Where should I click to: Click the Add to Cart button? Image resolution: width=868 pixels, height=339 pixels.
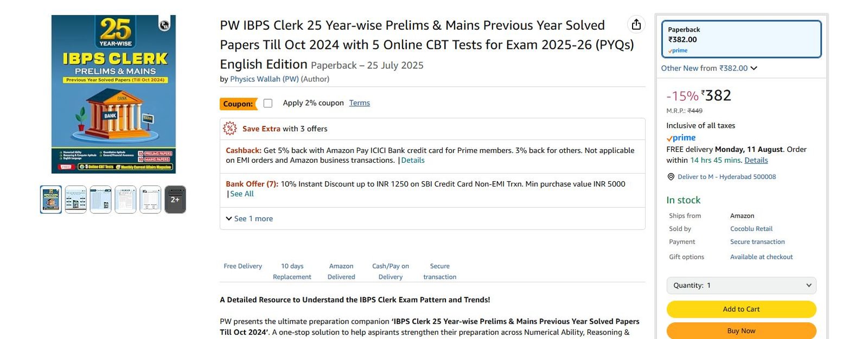tap(741, 309)
